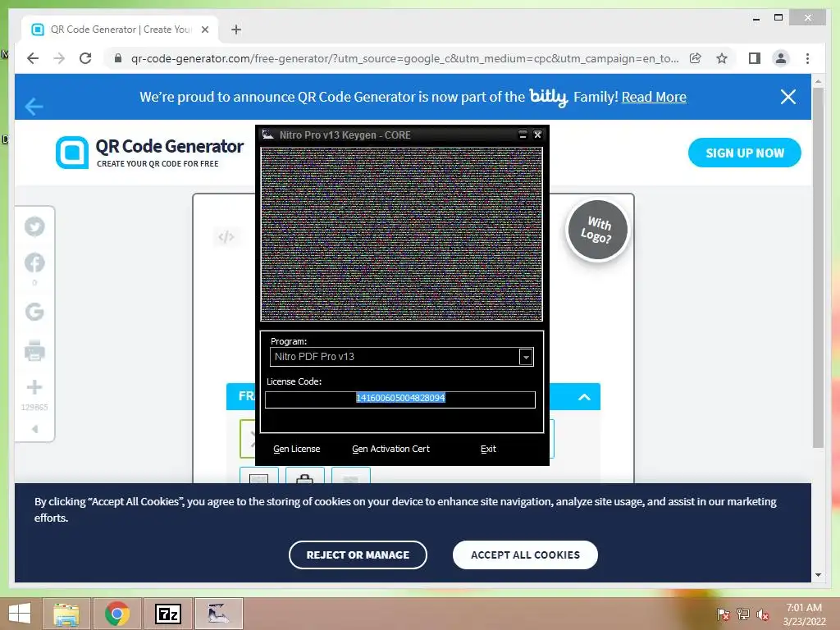Screen dimensions: 840x630
Task: Open the Chrome side panel icon
Action: (x=755, y=58)
